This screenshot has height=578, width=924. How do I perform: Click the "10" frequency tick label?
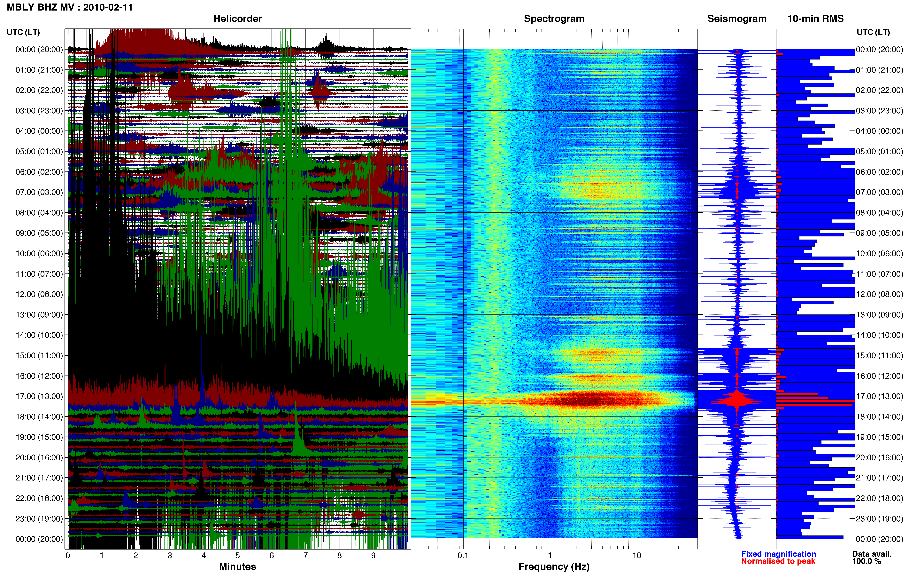click(636, 555)
